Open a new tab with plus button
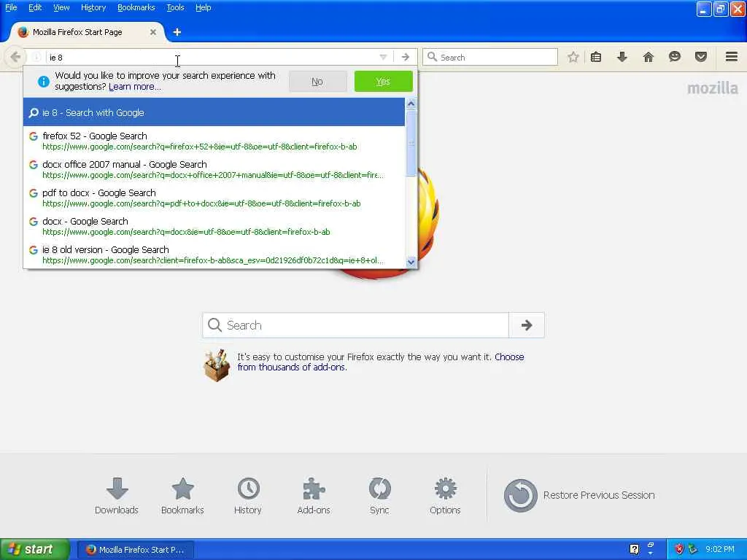The width and height of the screenshot is (747, 560). point(177,32)
